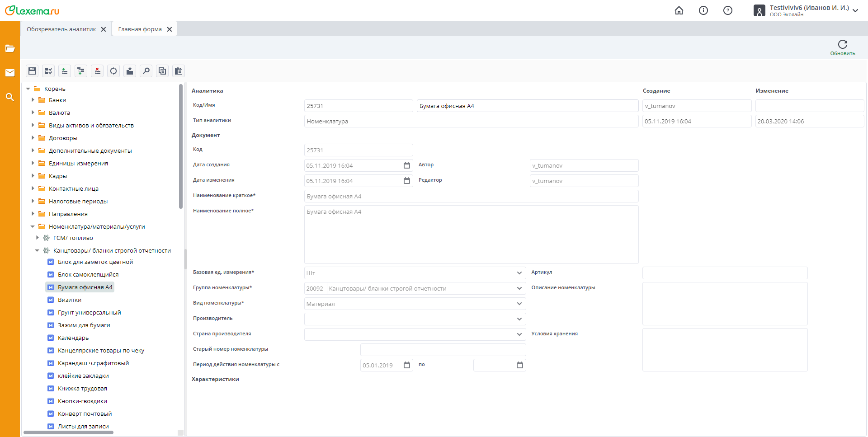Screen dimensions: 868x437
Task: Switch to Обозреватель аналитик tab
Action: pos(61,29)
